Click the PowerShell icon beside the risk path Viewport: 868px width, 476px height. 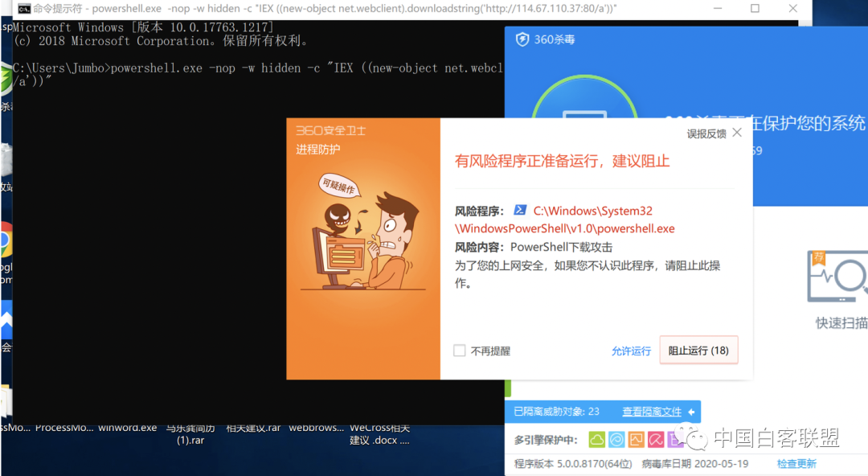tap(520, 210)
